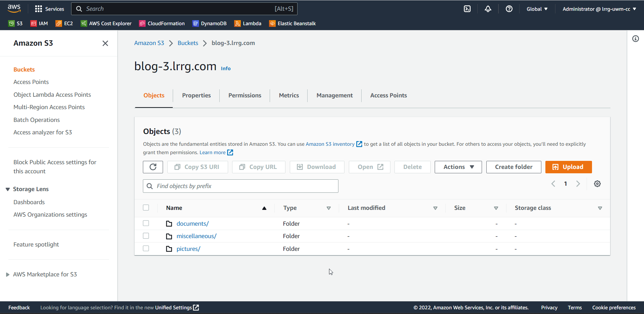Open the CloudFormation shortcut in the favorites bar
The width and height of the screenshot is (644, 314).
tap(162, 23)
